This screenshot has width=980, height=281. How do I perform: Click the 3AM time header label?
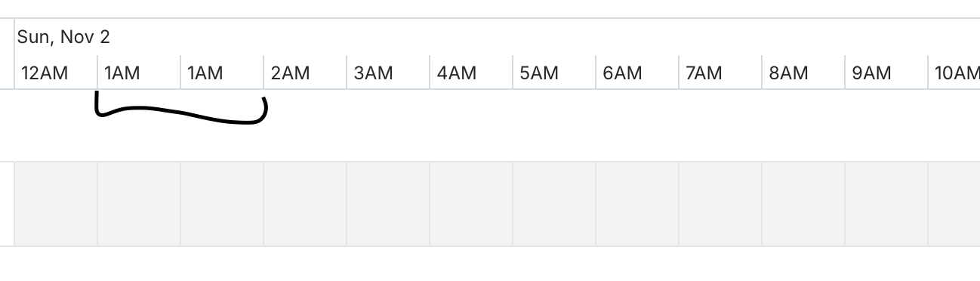(x=373, y=73)
